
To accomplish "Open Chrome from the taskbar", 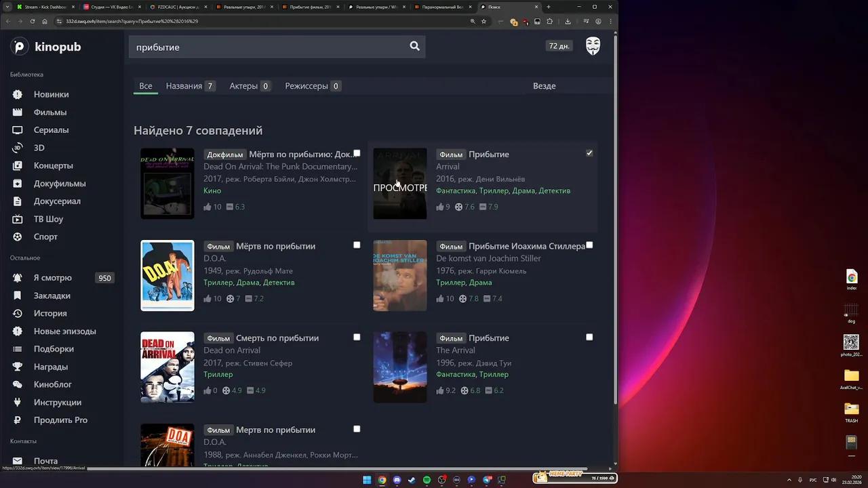I will (382, 480).
